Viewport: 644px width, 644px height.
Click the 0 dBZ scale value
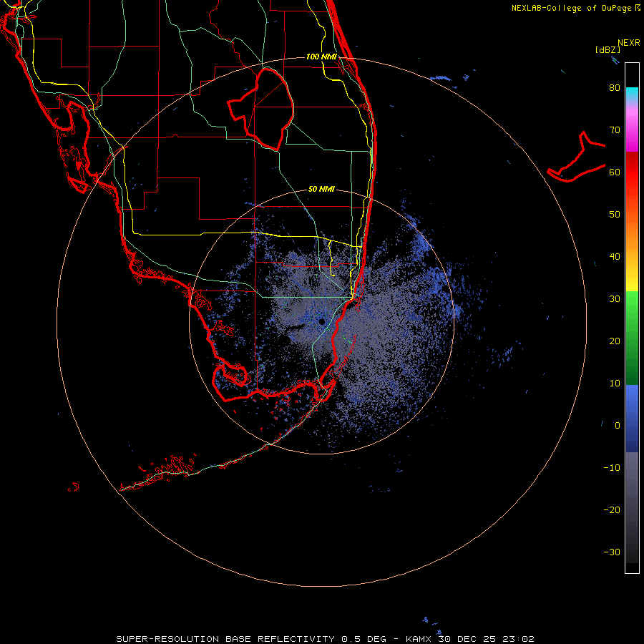[x=618, y=426]
